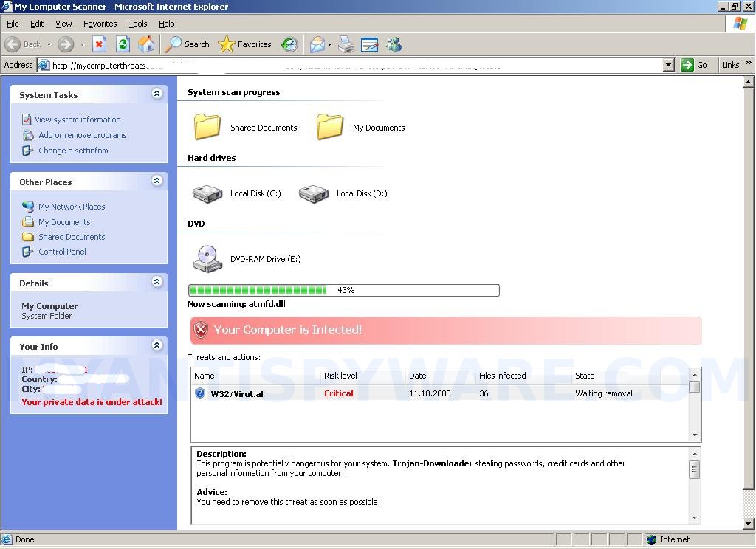Click View system information link
The width and height of the screenshot is (756, 549).
click(x=78, y=120)
